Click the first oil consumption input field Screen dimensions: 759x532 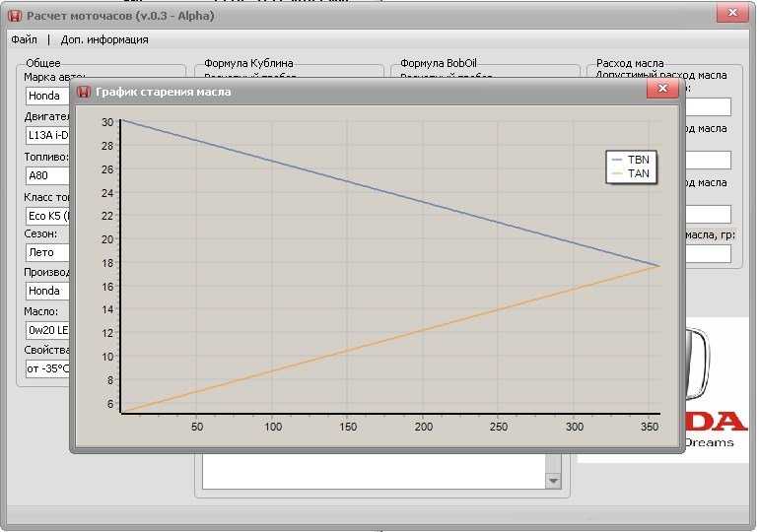708,106
